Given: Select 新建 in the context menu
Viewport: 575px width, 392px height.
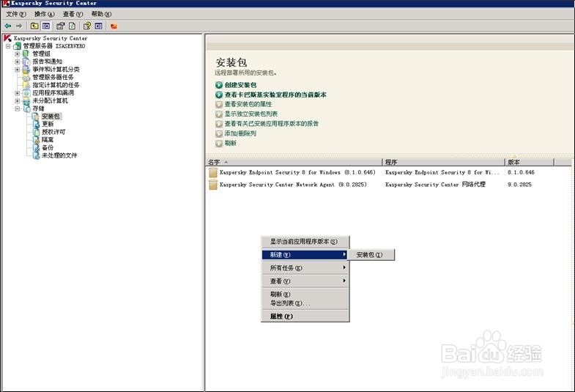Looking at the screenshot, I should click(305, 255).
